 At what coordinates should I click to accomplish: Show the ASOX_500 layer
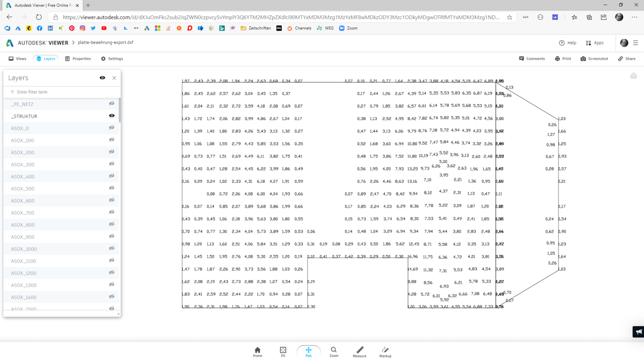[x=112, y=188]
